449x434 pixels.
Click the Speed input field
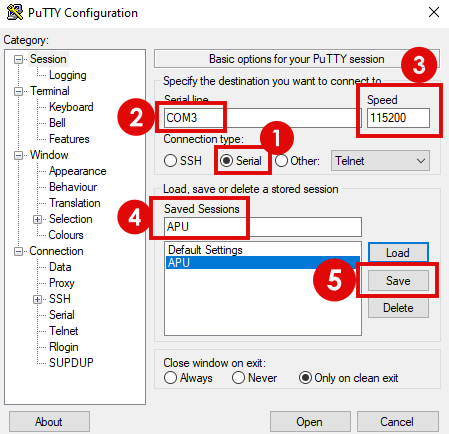(398, 118)
